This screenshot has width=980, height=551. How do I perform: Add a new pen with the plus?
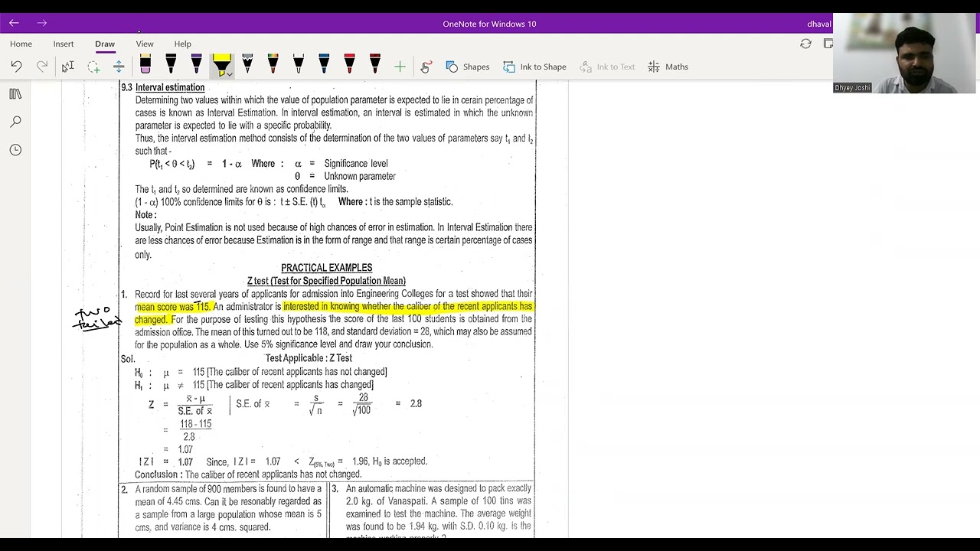[400, 67]
